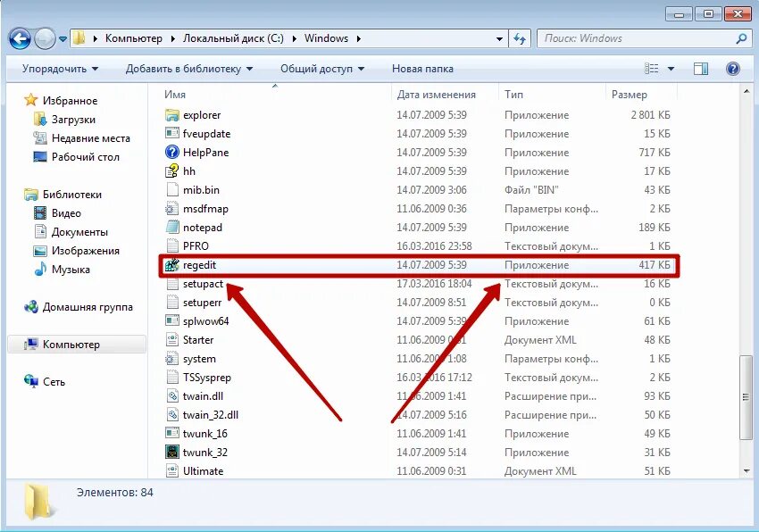This screenshot has width=759, height=532.
Task: Expand the arrow after Windows breadcrumb
Action: tap(359, 38)
